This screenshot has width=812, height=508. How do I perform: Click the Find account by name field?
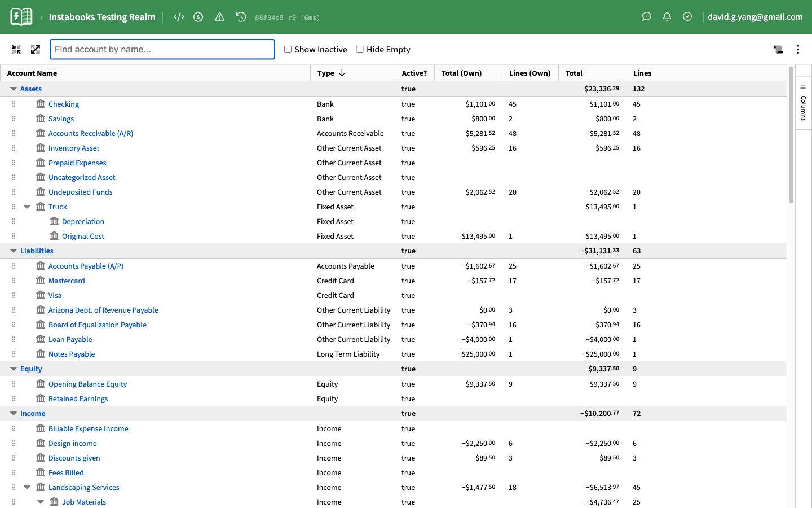point(162,49)
